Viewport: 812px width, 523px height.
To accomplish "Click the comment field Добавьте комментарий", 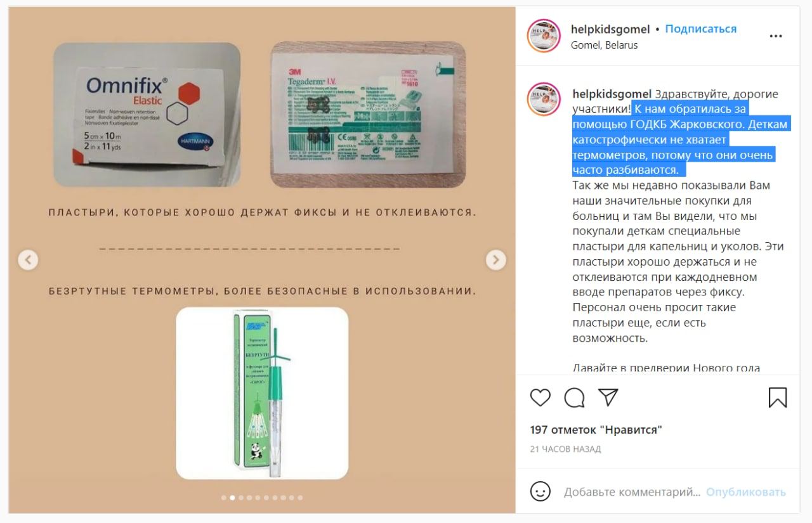I will tap(632, 491).
